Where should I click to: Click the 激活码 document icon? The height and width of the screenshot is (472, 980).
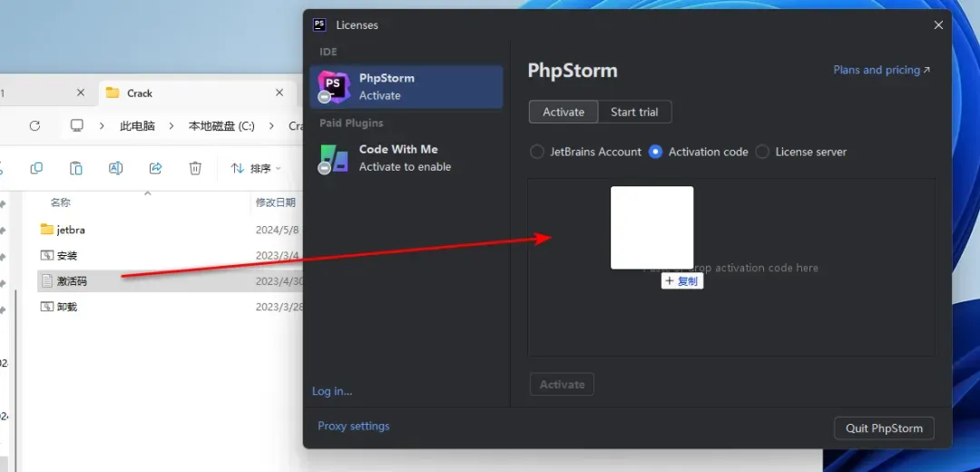point(47,280)
